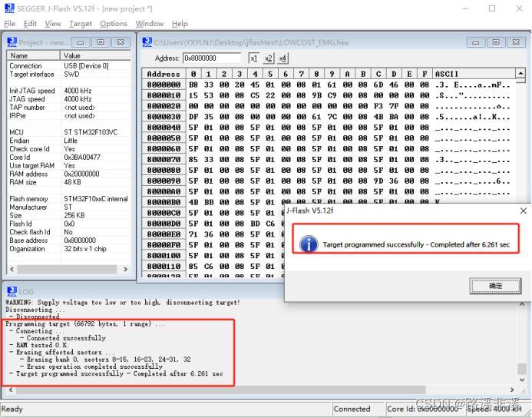The height and width of the screenshot is (418, 532).
Task: Click the SEGGER J-Flash title bar icon
Action: click(9, 8)
